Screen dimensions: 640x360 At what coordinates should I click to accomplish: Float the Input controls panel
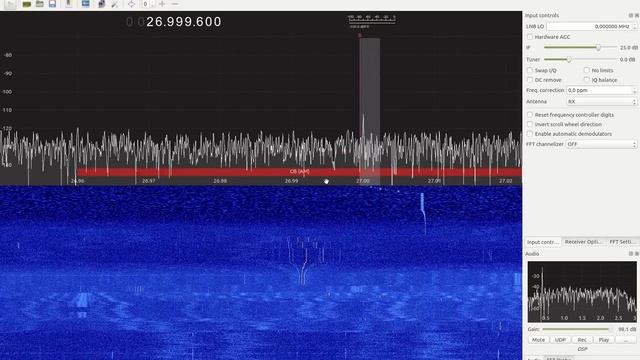point(631,15)
